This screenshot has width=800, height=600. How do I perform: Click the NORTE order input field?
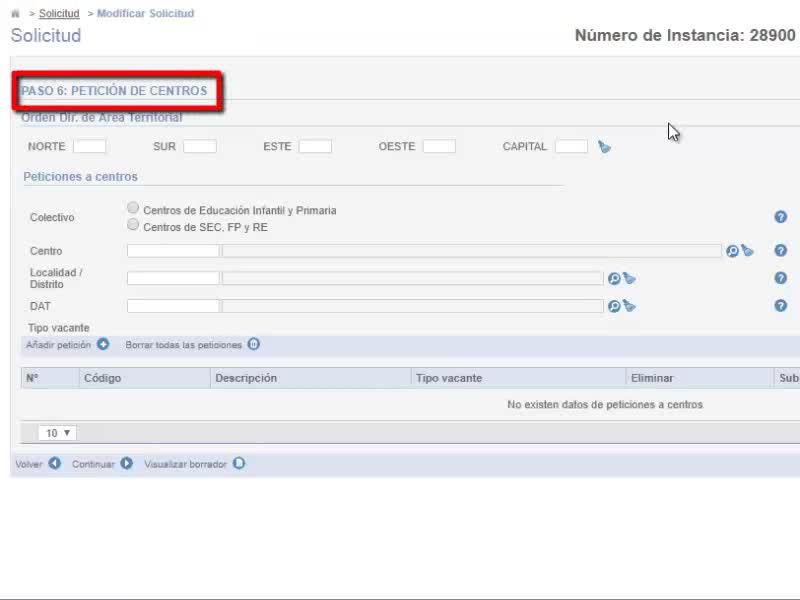tap(89, 146)
